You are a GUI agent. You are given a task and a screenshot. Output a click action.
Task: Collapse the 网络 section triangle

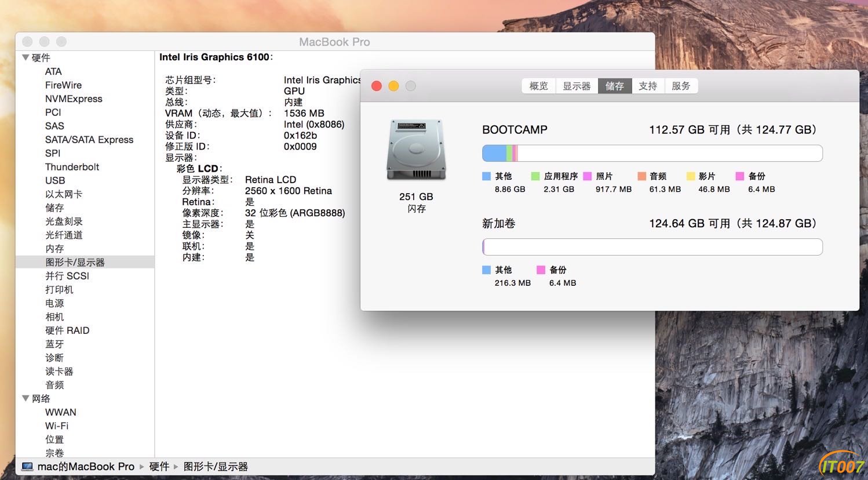[25, 398]
